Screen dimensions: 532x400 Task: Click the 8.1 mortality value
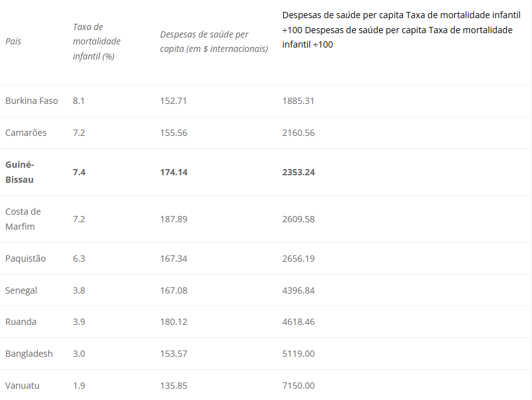pos(78,101)
